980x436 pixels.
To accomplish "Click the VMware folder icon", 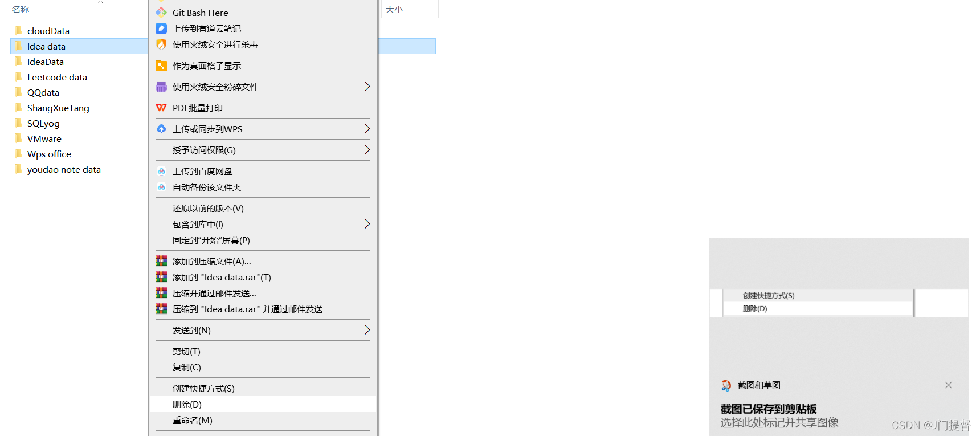I will (18, 138).
